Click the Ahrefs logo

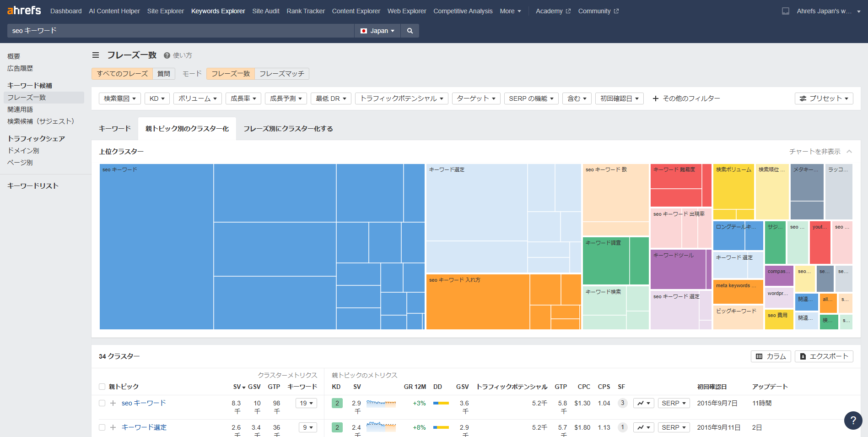point(24,11)
